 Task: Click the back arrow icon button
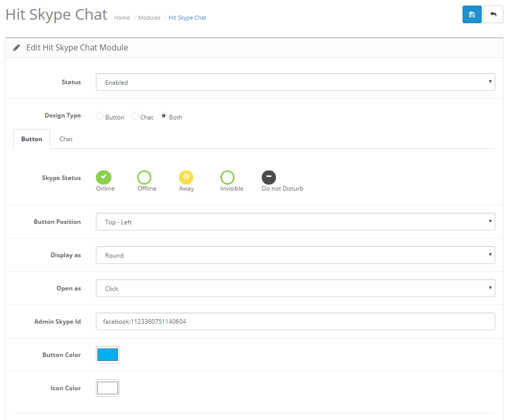493,14
